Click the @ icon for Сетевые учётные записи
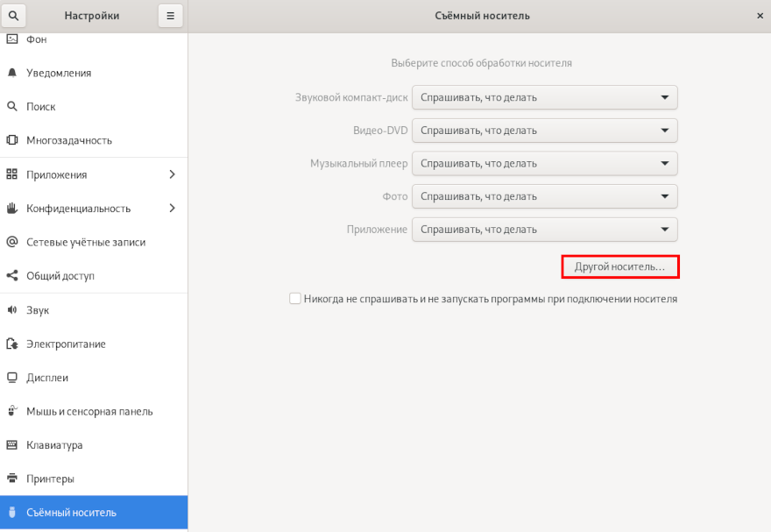 [x=12, y=242]
